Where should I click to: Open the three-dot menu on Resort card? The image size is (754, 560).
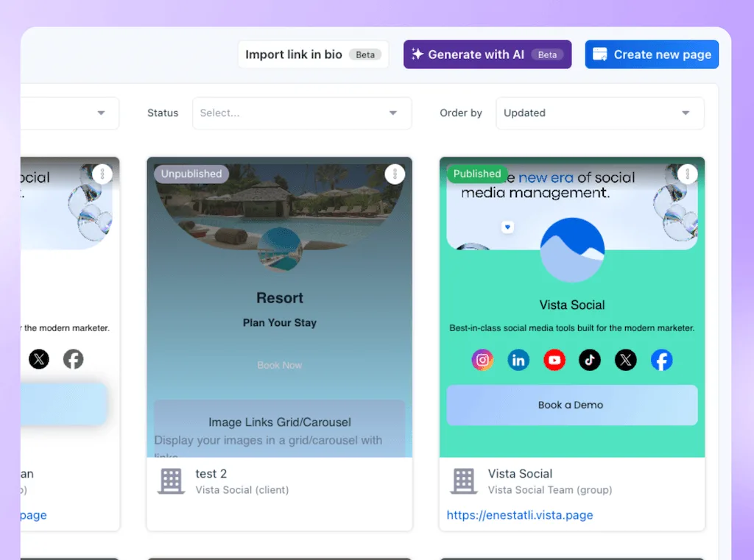pos(395,174)
